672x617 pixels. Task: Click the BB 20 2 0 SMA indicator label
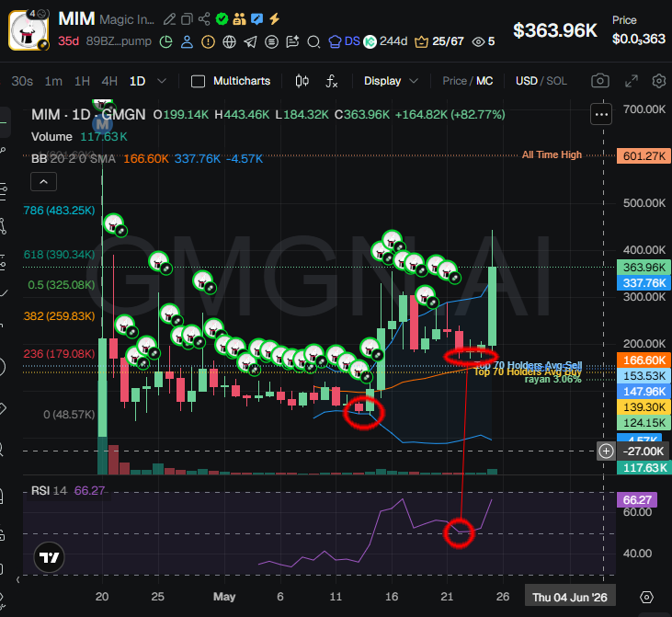coord(74,159)
